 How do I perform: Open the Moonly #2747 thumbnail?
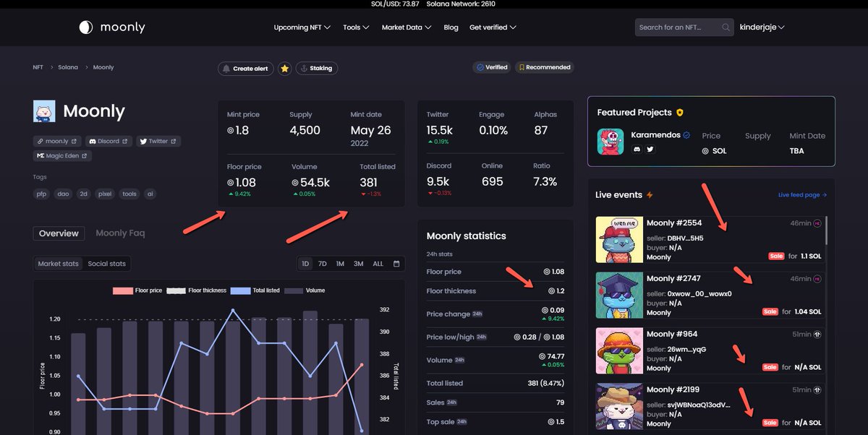(619, 295)
